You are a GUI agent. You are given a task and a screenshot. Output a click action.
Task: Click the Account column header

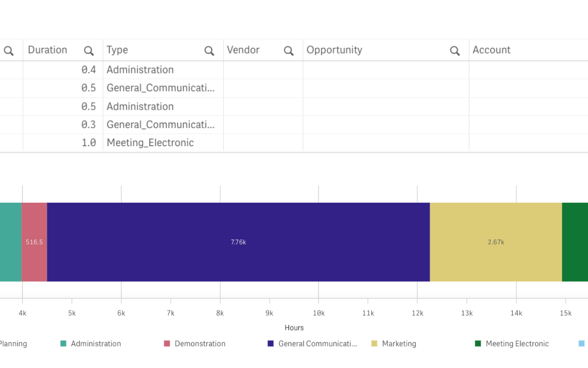pyautogui.click(x=491, y=50)
